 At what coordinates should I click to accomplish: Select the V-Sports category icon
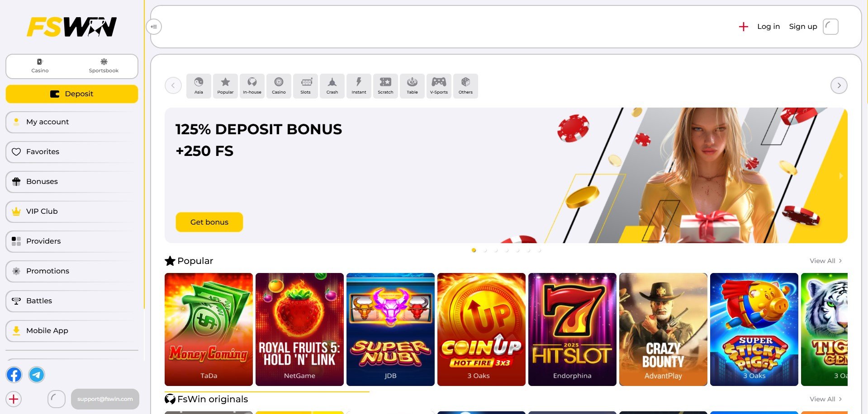[439, 86]
